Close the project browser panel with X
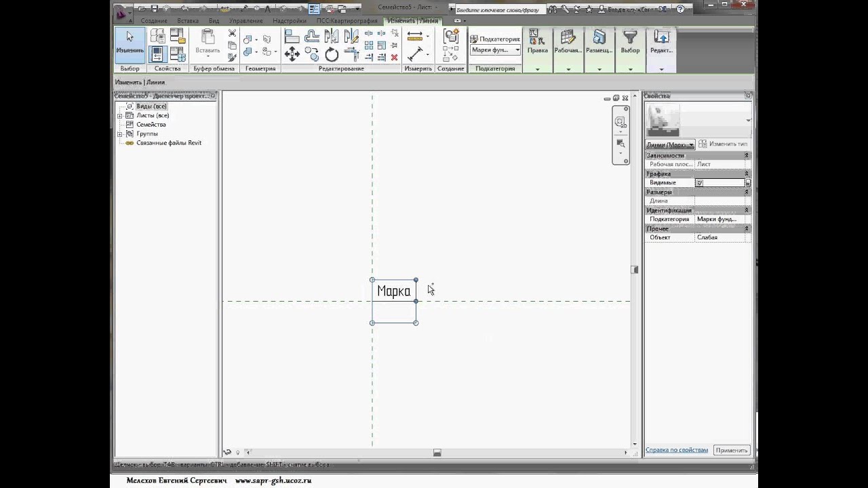This screenshot has height=488, width=868. pyautogui.click(x=212, y=96)
